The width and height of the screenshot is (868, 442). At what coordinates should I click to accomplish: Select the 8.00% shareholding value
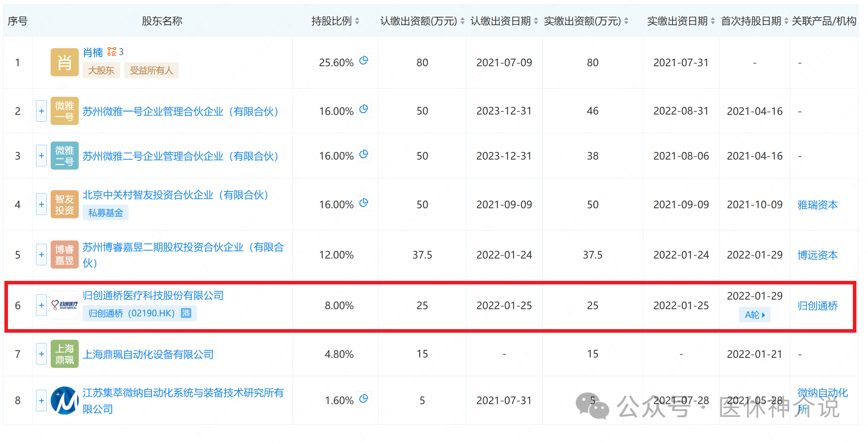[339, 306]
